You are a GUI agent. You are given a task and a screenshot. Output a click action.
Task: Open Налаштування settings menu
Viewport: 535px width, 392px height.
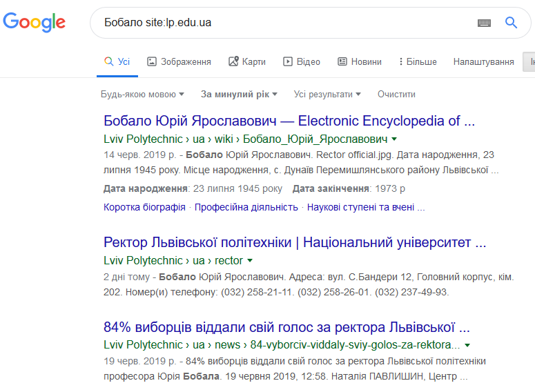coord(483,61)
